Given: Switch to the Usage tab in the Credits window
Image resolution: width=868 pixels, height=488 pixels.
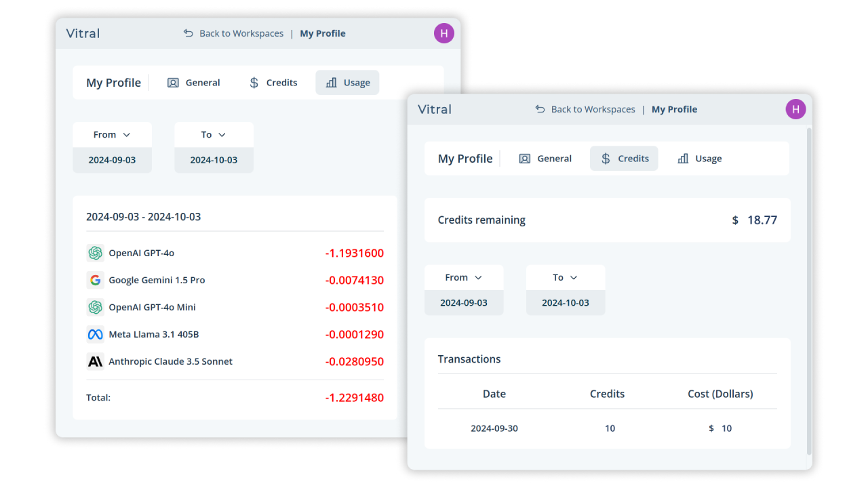Looking at the screenshot, I should [x=699, y=159].
